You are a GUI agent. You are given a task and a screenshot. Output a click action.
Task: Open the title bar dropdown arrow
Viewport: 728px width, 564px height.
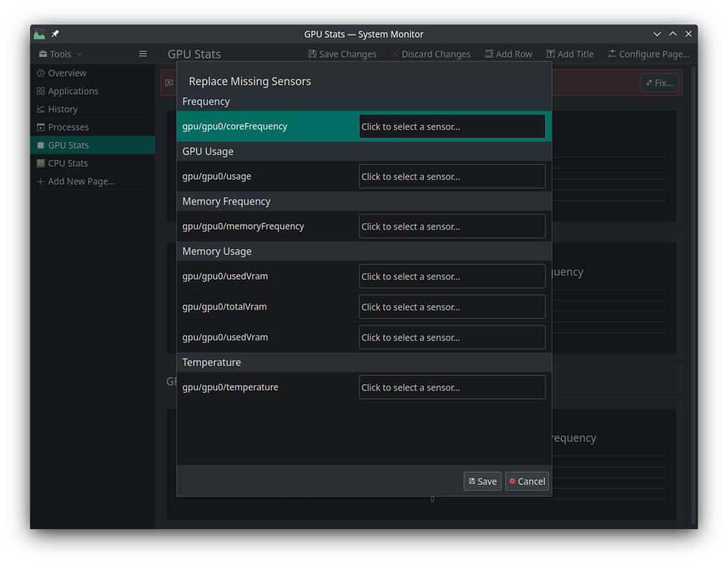coord(656,33)
